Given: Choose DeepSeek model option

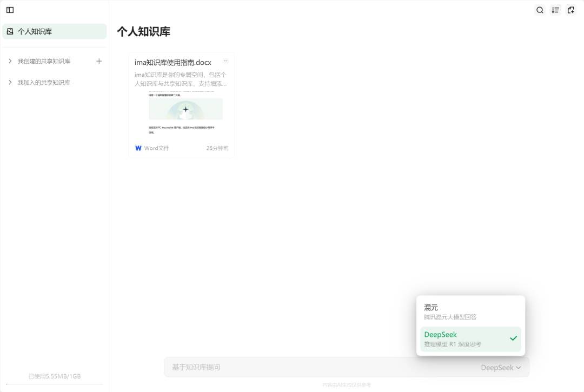Looking at the screenshot, I should 470,339.
